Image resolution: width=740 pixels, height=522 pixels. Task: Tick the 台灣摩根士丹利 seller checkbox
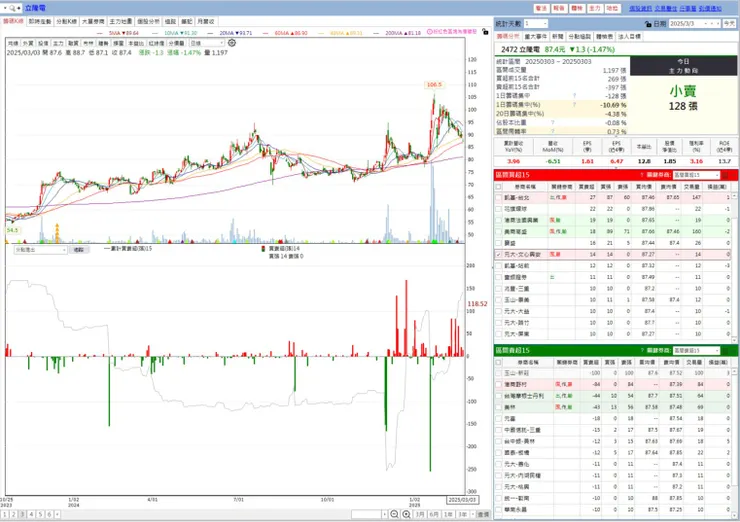click(499, 396)
